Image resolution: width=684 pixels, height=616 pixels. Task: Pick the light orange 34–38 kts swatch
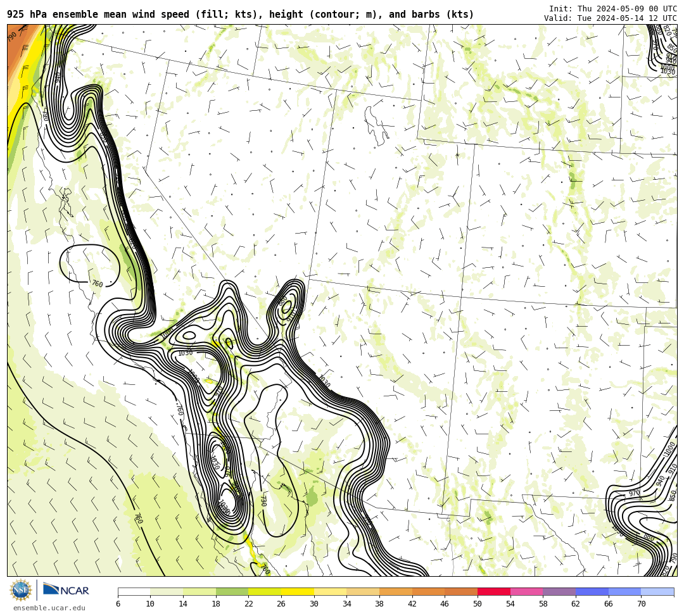363,591
